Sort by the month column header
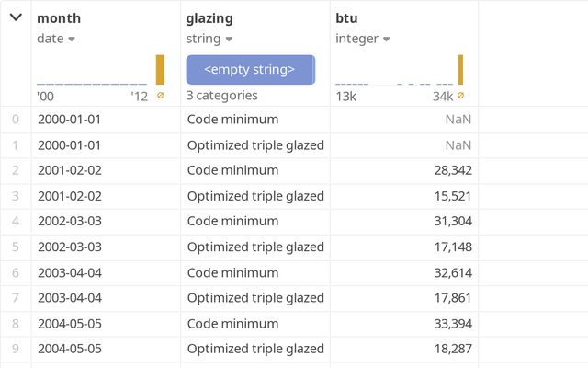This screenshot has width=588, height=368. click(59, 17)
